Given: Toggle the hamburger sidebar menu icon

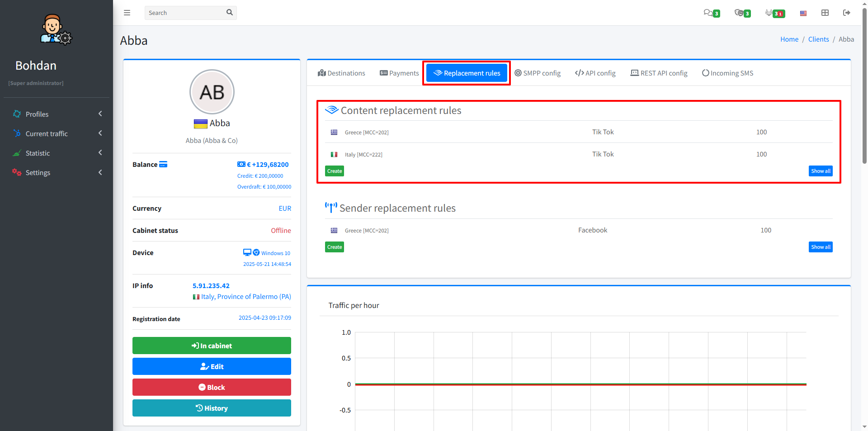Looking at the screenshot, I should 127,13.
